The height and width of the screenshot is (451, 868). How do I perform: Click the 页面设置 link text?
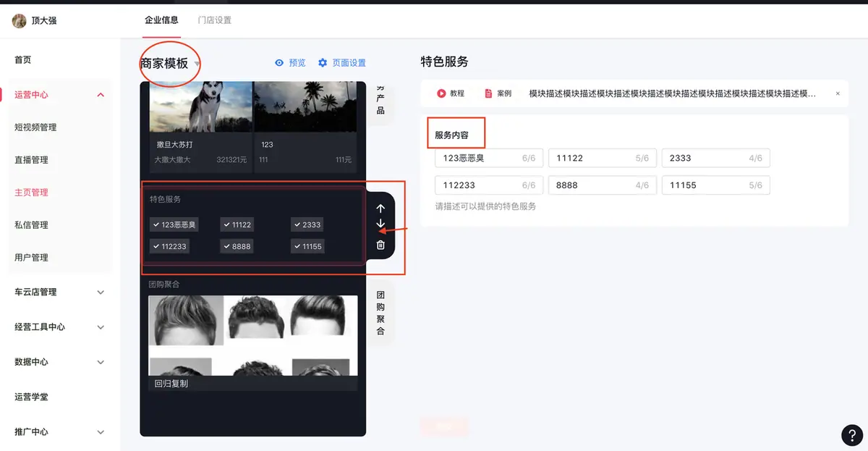pos(349,63)
